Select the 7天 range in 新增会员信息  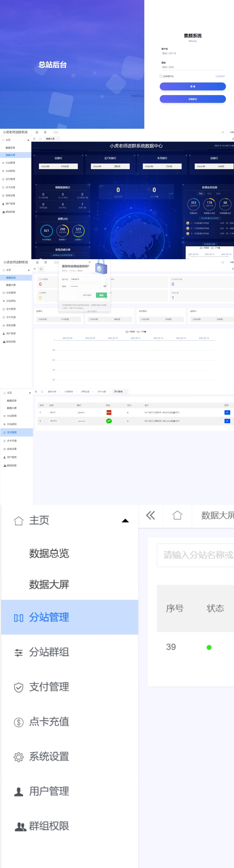(x=201, y=194)
